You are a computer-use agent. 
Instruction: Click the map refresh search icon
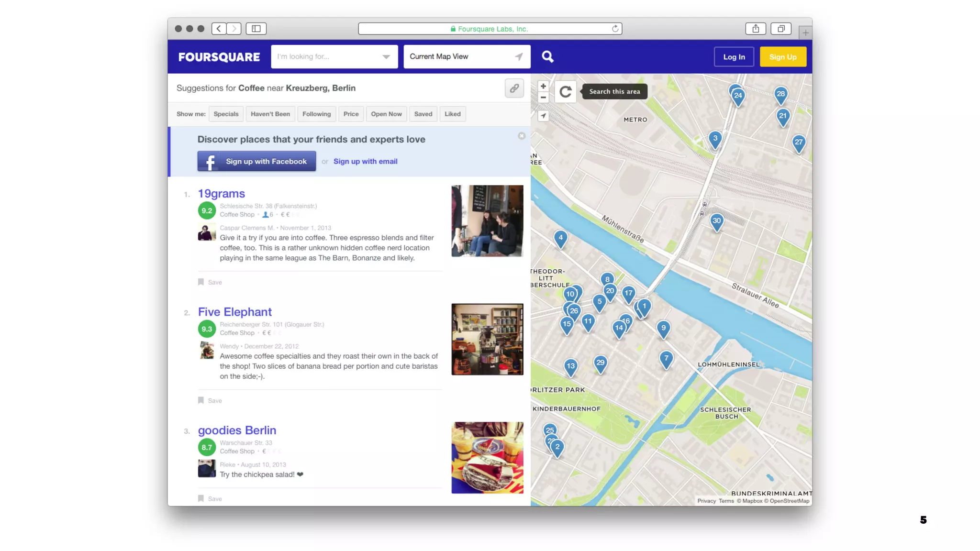tap(565, 92)
